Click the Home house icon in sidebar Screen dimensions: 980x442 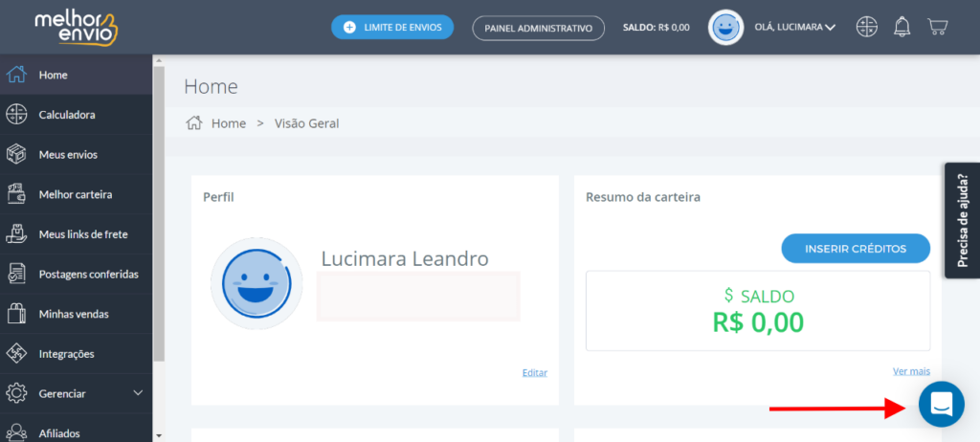coord(16,75)
